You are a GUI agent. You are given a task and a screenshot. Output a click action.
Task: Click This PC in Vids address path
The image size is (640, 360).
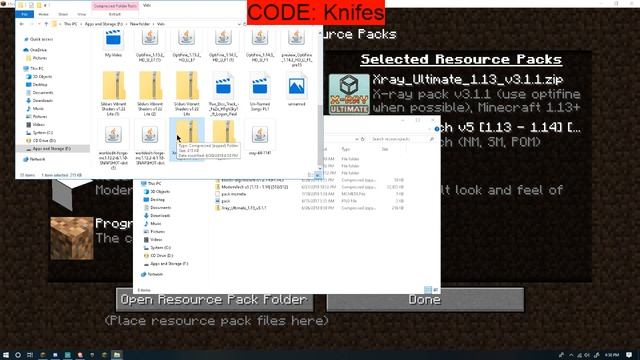point(70,24)
